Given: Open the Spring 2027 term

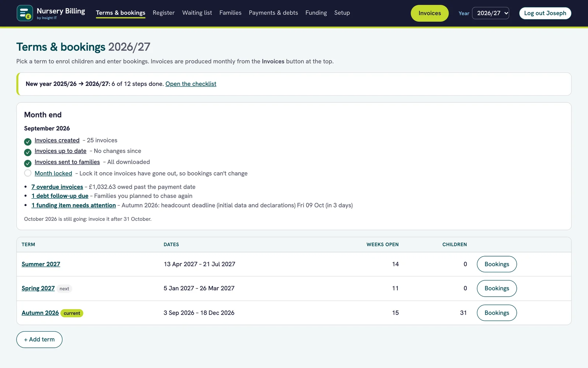Looking at the screenshot, I should click(38, 289).
